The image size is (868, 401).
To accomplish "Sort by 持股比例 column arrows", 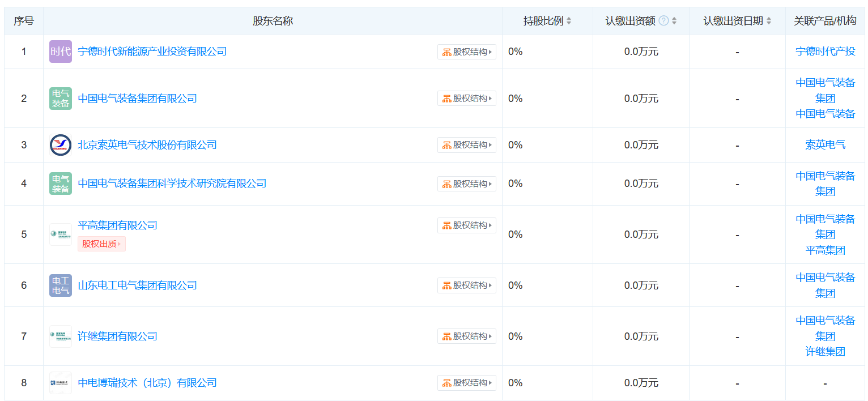I will [569, 21].
